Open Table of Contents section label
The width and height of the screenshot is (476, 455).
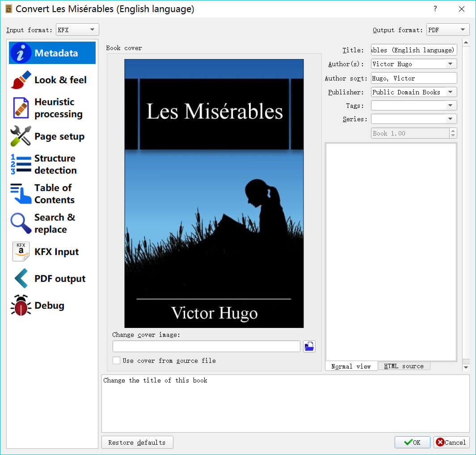[55, 194]
